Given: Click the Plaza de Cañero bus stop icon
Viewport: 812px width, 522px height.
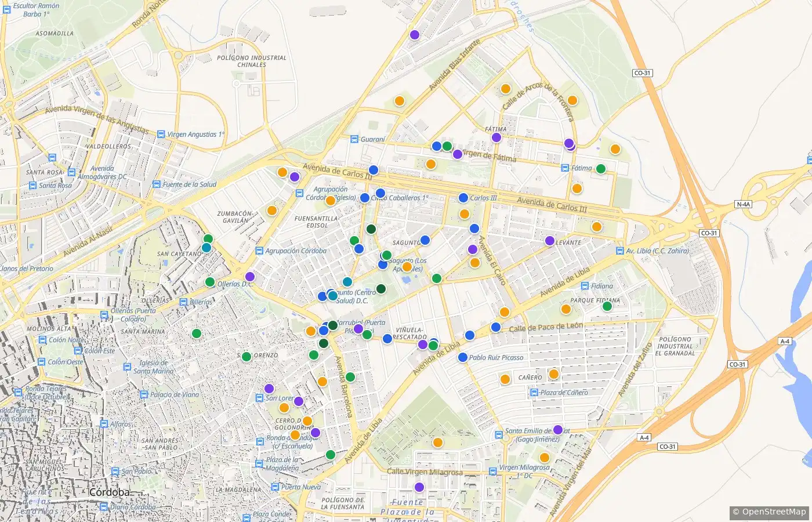Looking at the screenshot, I should (534, 393).
